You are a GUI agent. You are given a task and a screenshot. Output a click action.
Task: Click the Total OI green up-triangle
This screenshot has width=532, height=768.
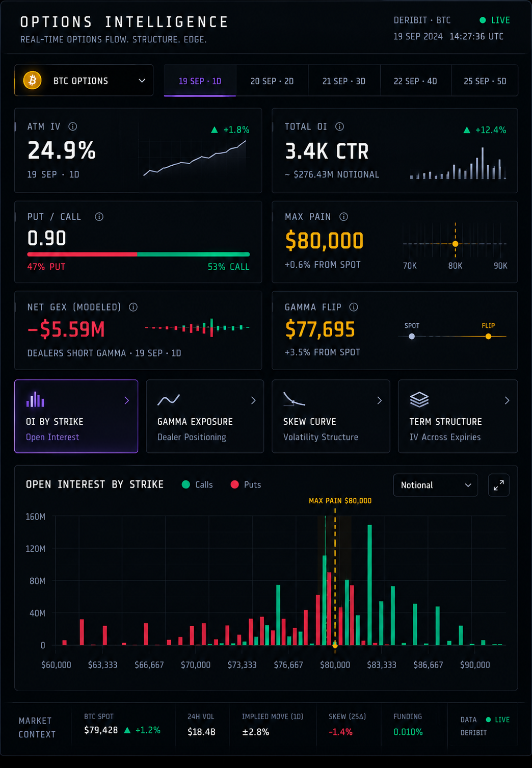tap(467, 130)
